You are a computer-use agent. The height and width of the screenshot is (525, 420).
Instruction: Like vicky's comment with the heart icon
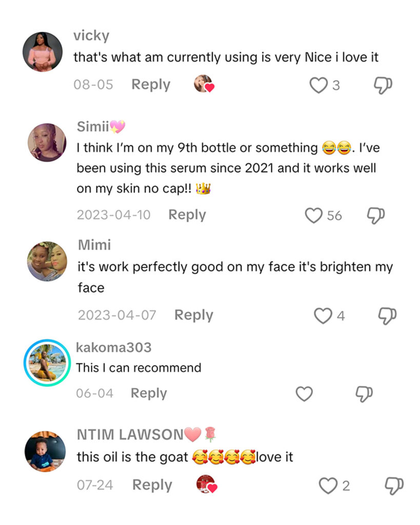(x=318, y=85)
